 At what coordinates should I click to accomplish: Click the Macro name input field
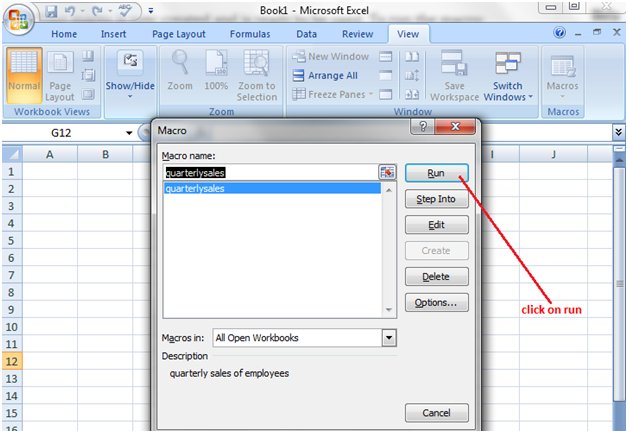pos(270,173)
